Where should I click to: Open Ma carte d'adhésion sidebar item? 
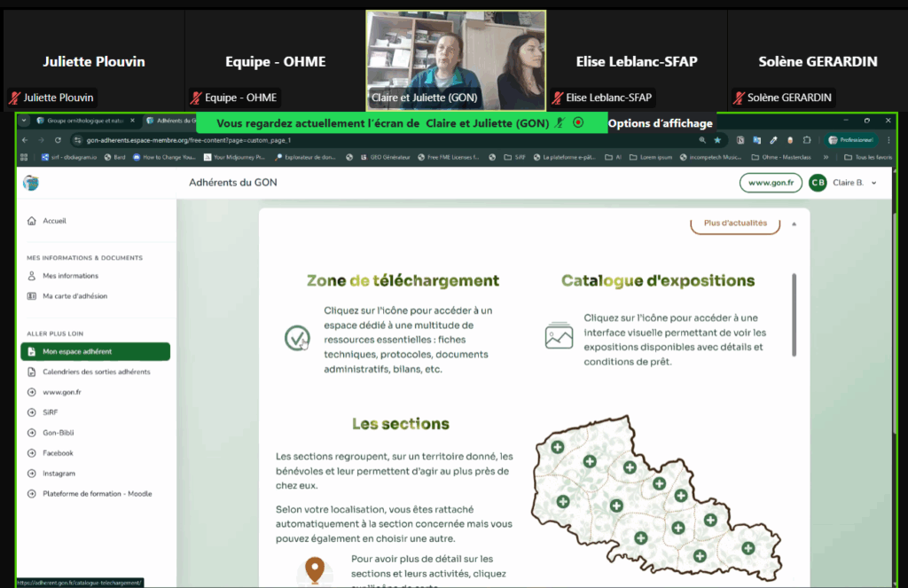point(74,296)
